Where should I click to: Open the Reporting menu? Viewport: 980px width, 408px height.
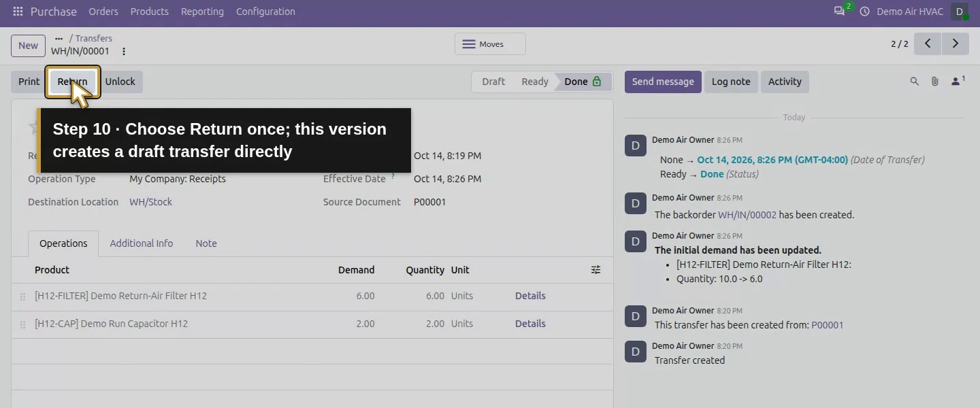(x=202, y=12)
